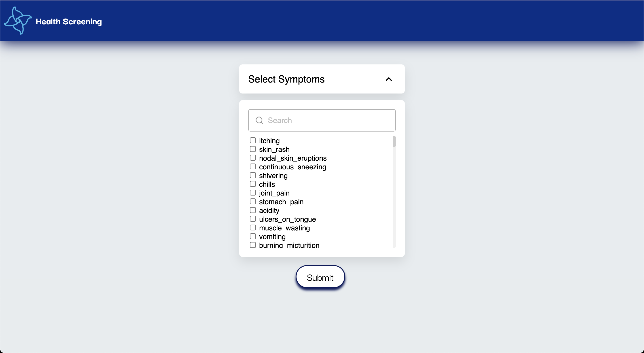The image size is (644, 353).
Task: Select the continuous_sneezing checkbox
Action: pyautogui.click(x=253, y=166)
